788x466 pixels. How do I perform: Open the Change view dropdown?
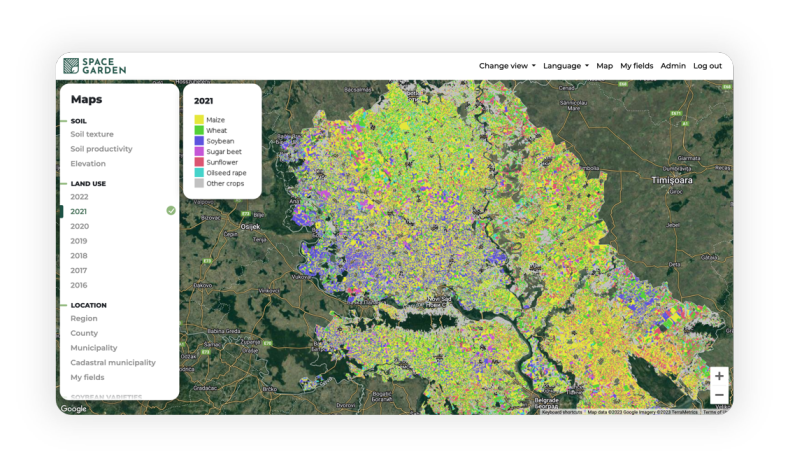coord(507,66)
